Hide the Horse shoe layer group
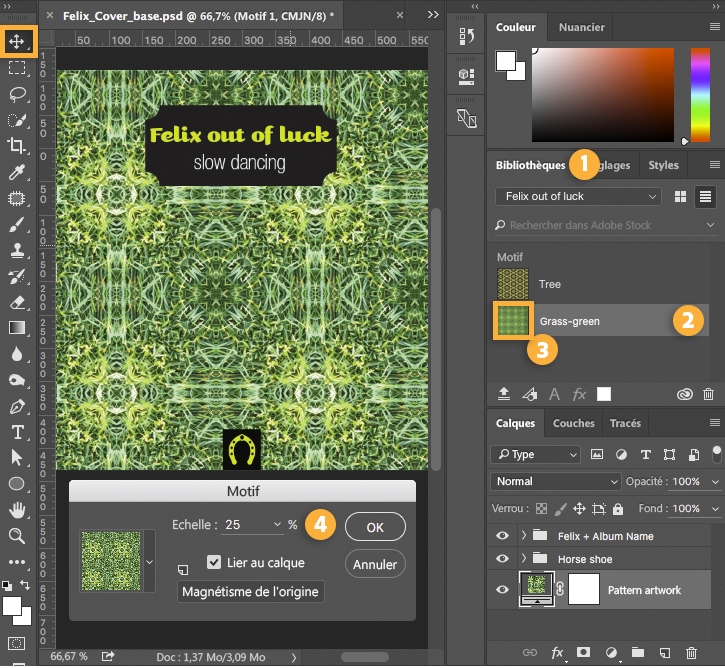725x668 pixels. 502,559
